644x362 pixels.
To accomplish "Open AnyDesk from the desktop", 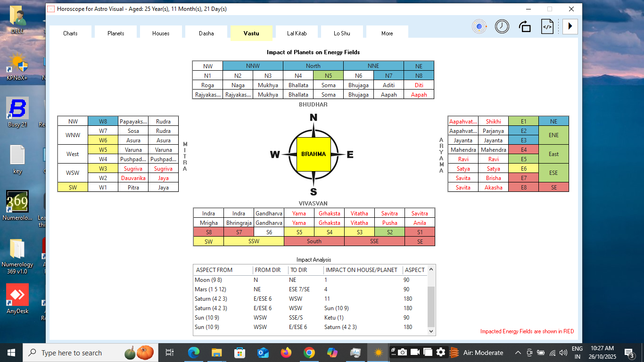I will point(17,299).
